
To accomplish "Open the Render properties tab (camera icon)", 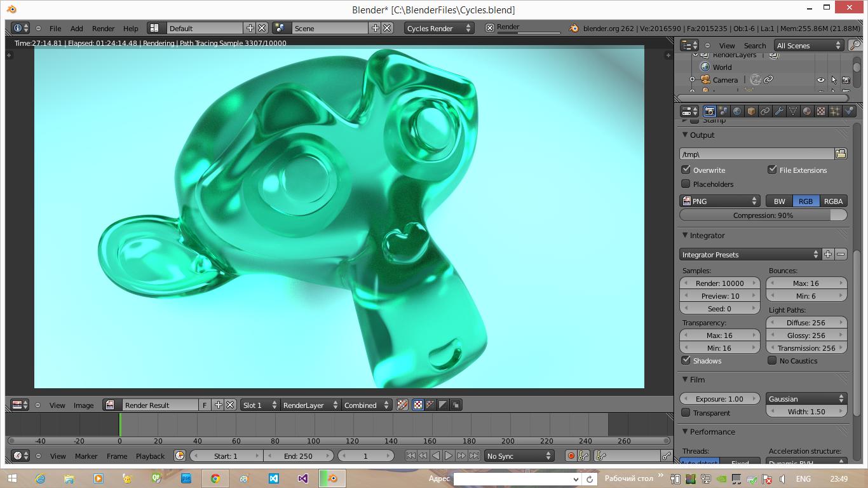I will coord(709,111).
